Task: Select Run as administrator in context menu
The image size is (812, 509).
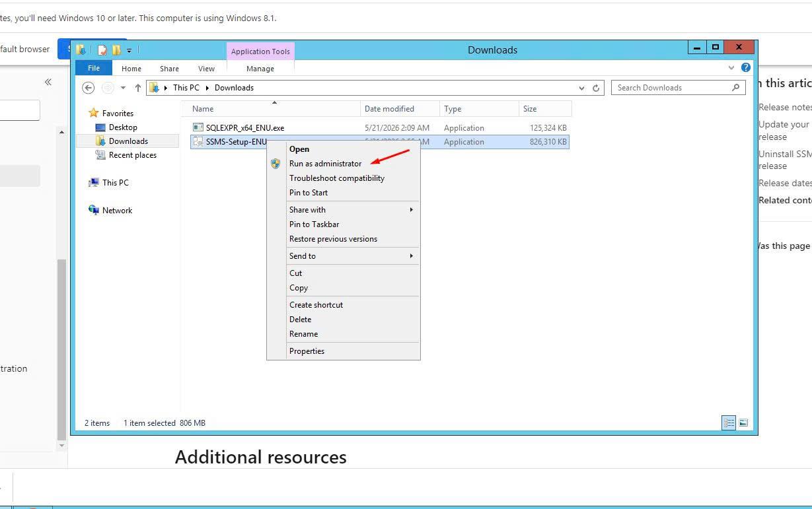Action: coord(325,164)
